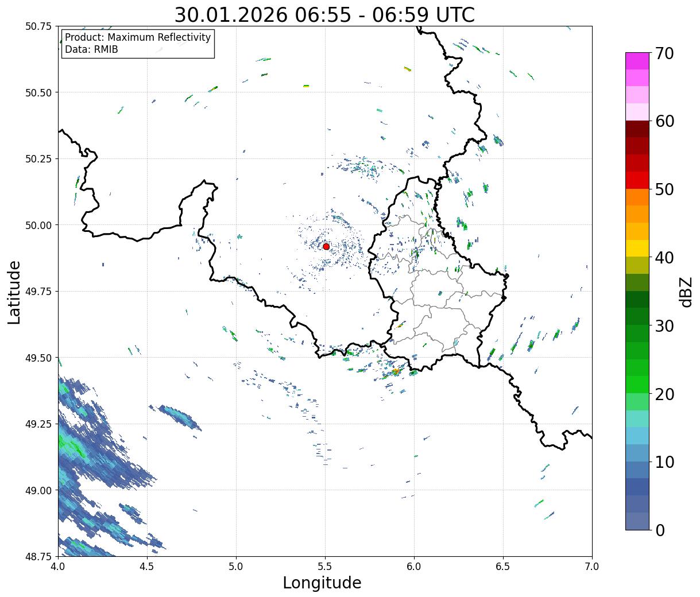Click the latitude tick label 49.75

[38, 292]
